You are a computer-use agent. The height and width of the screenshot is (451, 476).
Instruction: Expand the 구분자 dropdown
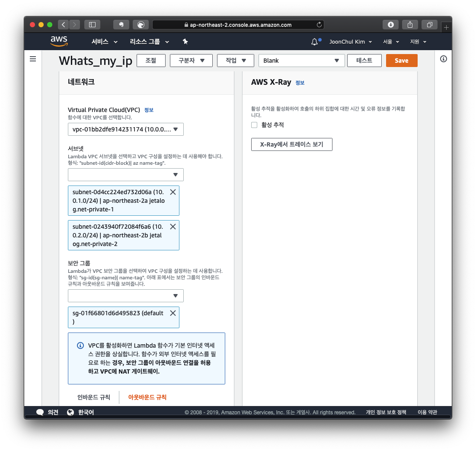191,61
